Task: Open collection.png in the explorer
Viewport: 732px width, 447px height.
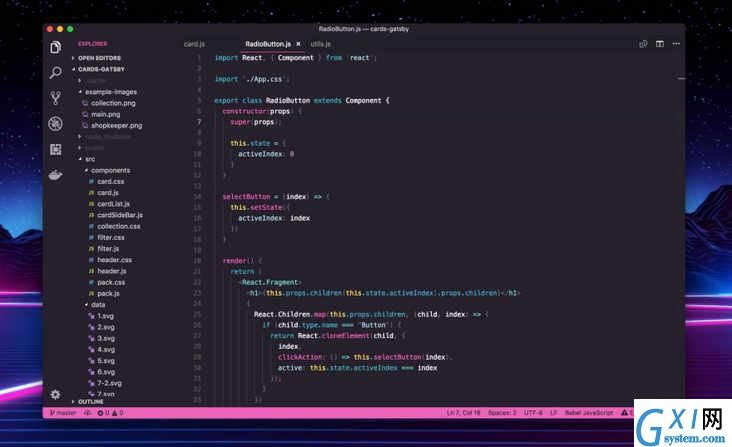Action: pyautogui.click(x=113, y=103)
